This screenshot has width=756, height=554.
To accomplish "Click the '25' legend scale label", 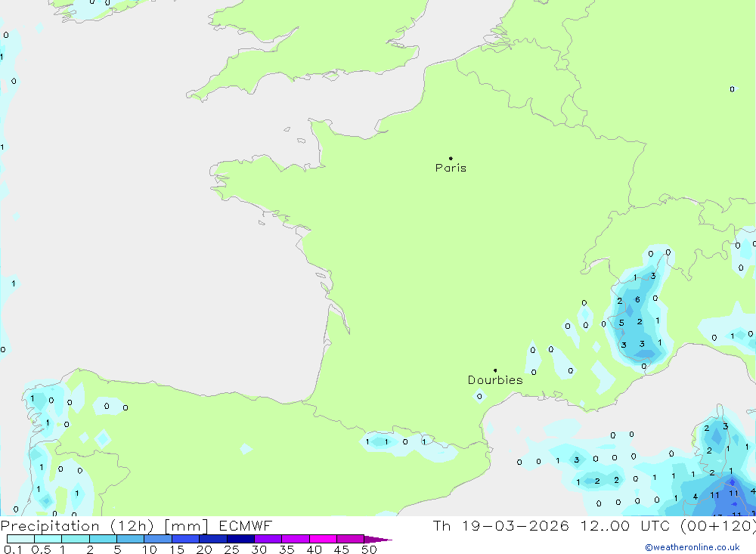I will tap(231, 549).
